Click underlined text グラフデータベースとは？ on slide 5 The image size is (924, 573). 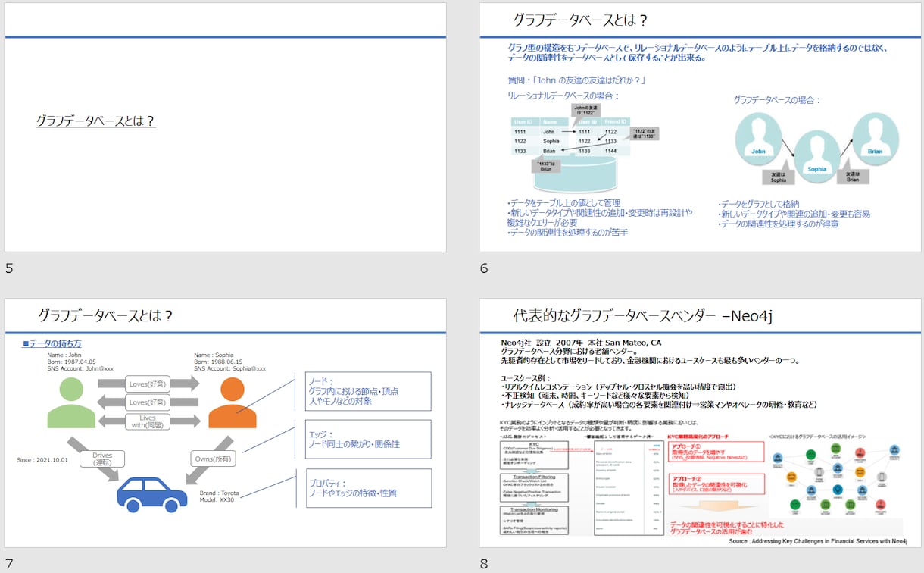tap(96, 121)
